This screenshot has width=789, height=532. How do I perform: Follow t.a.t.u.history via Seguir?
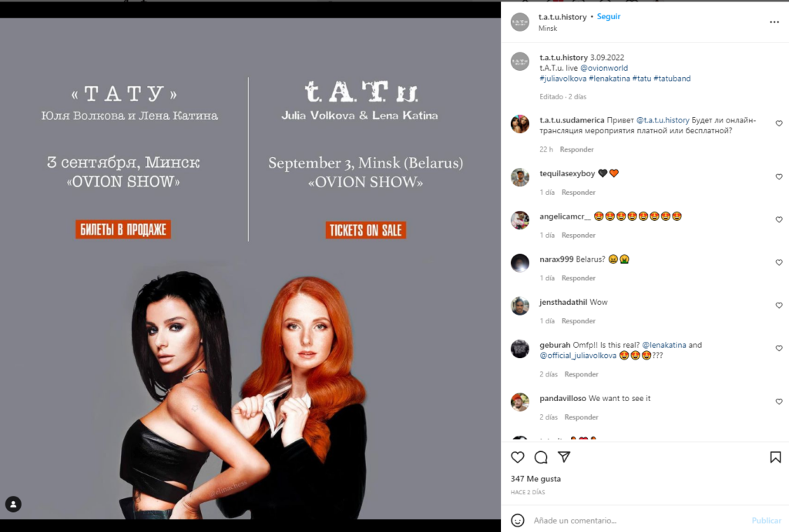(609, 17)
